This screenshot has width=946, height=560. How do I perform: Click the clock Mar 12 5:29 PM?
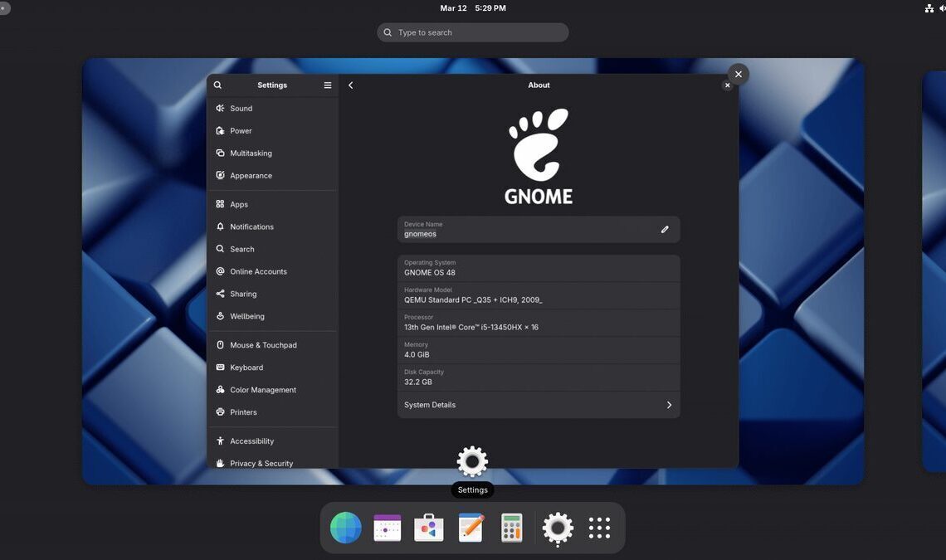(x=473, y=7)
